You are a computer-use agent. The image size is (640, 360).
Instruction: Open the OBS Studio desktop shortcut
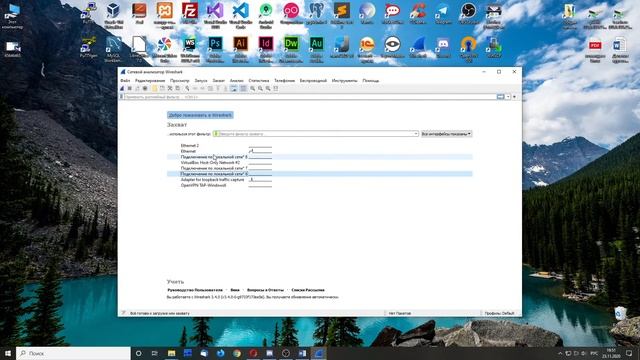click(469, 13)
